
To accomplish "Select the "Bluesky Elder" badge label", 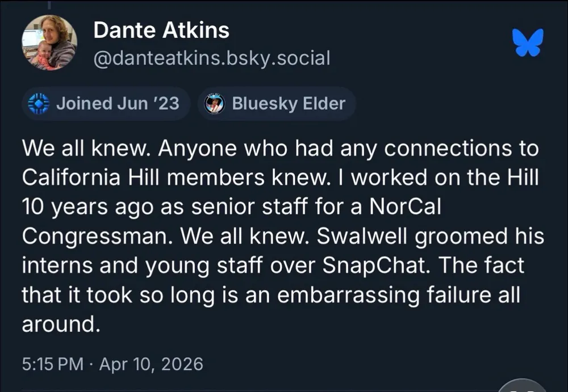I will (x=289, y=104).
